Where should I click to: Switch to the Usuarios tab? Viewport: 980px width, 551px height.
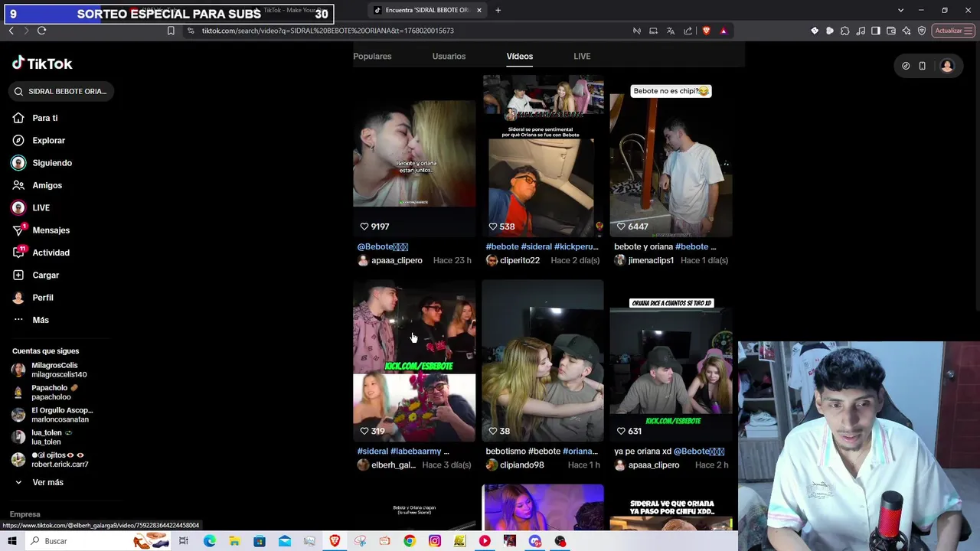(x=449, y=56)
